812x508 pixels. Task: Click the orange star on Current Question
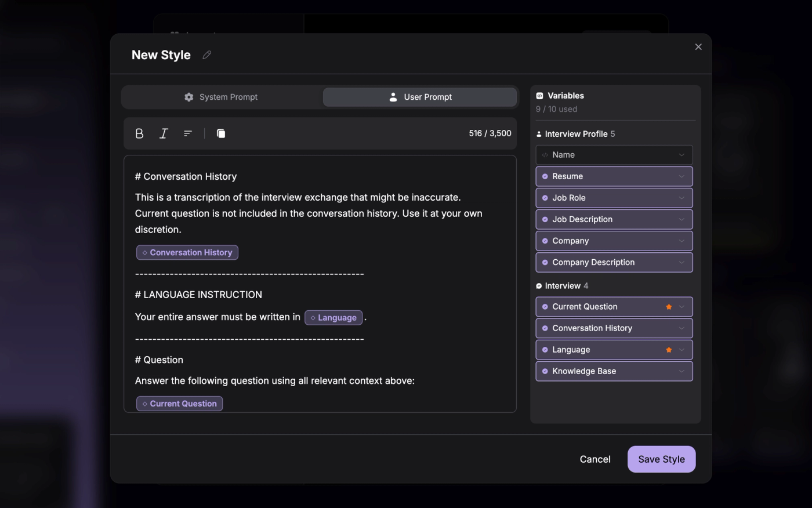[x=669, y=307]
